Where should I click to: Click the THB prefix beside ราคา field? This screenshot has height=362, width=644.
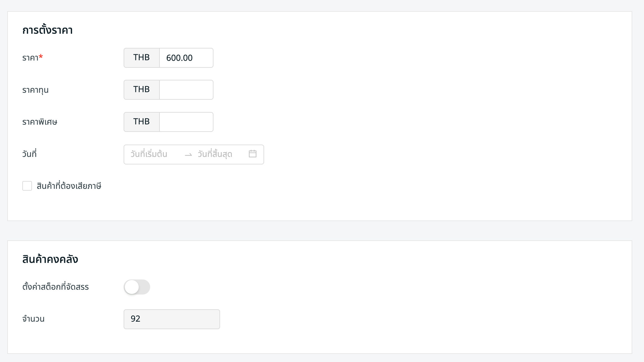pos(141,58)
